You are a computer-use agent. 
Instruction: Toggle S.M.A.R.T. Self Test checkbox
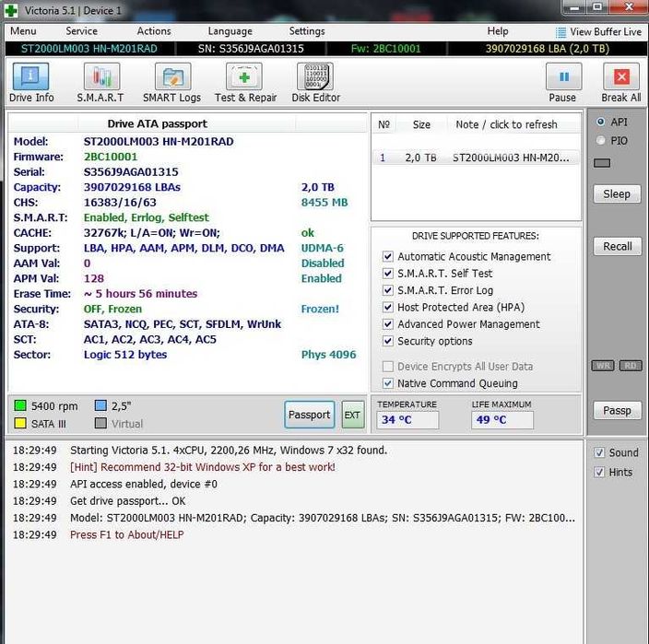(387, 274)
